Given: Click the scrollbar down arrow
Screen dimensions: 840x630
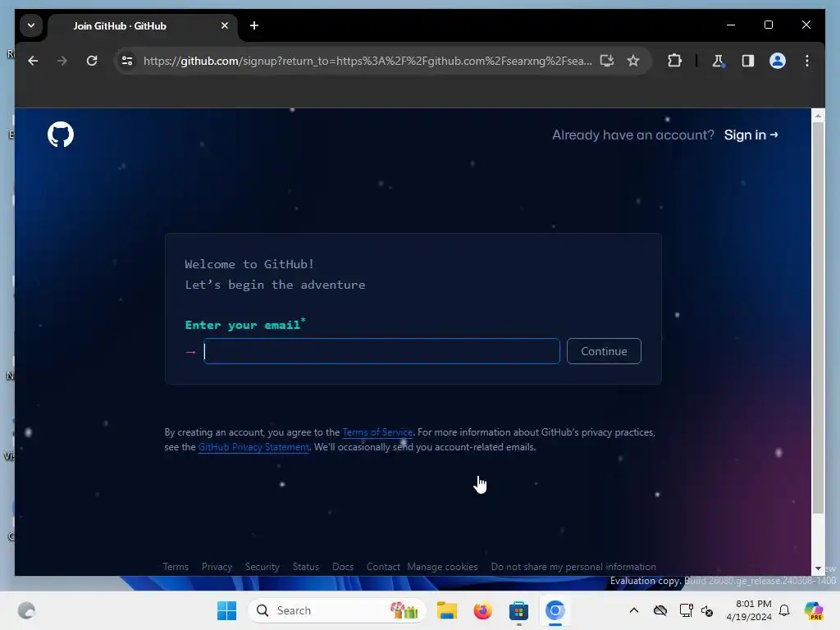Looking at the screenshot, I should click(818, 568).
